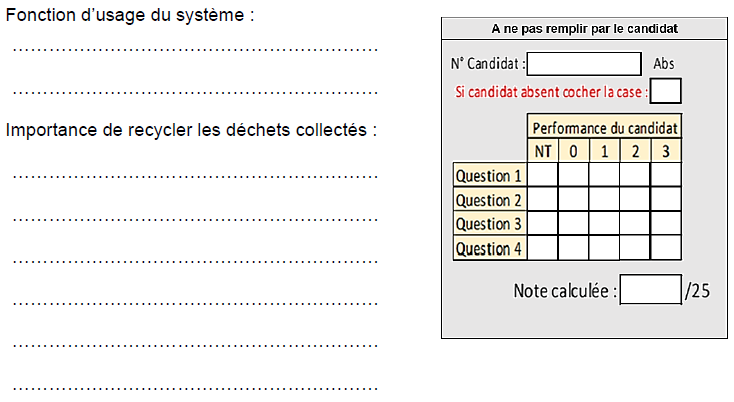Click the column header labeled 2
The height and width of the screenshot is (402, 734).
tap(635, 151)
